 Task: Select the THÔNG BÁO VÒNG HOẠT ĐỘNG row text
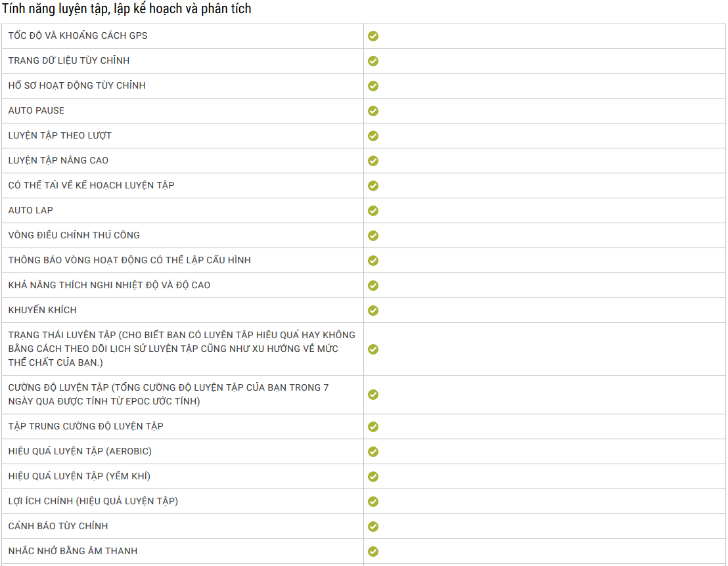(129, 260)
